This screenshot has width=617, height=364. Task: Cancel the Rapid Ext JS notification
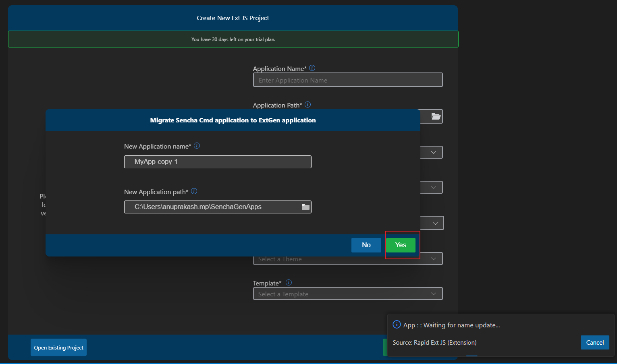(594, 342)
